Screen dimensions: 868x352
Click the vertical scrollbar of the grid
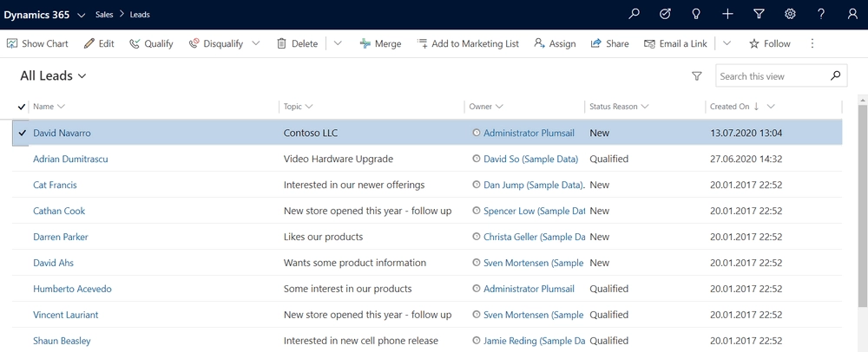pos(863,205)
